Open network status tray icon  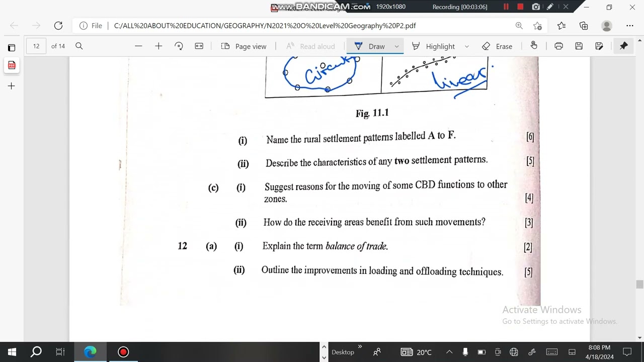point(514,352)
